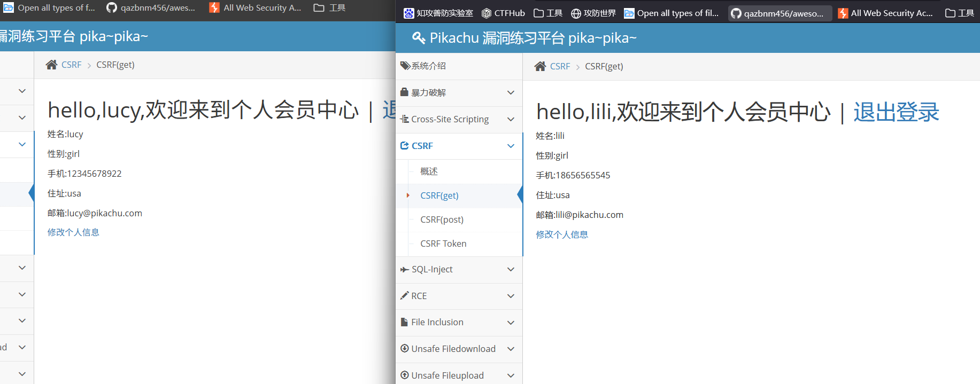
Task: Click 姓名:lucy in left window
Action: [65, 134]
